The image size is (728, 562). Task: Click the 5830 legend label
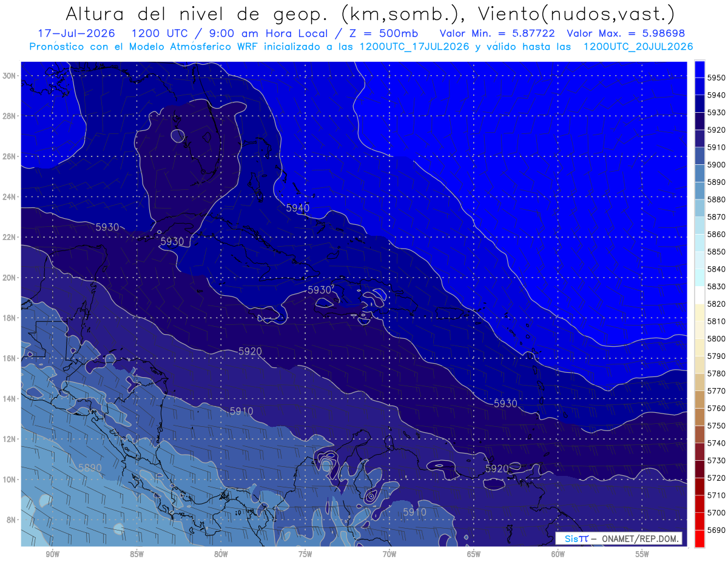pos(716,286)
